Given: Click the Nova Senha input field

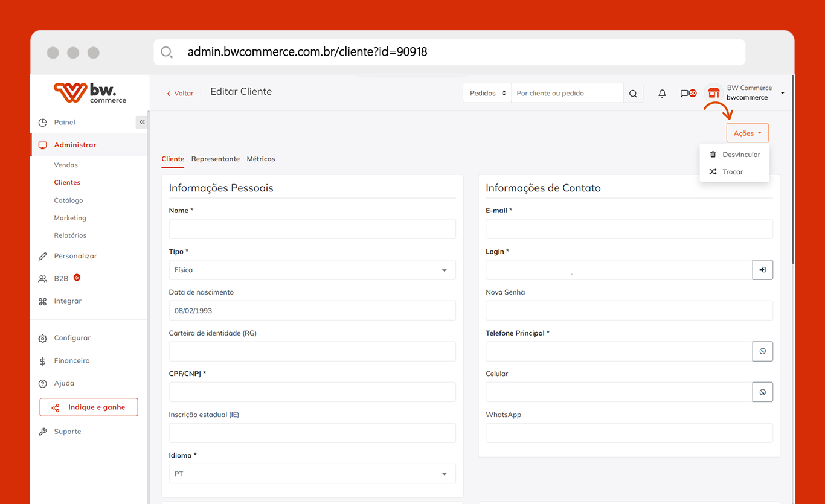Looking at the screenshot, I should coord(629,311).
